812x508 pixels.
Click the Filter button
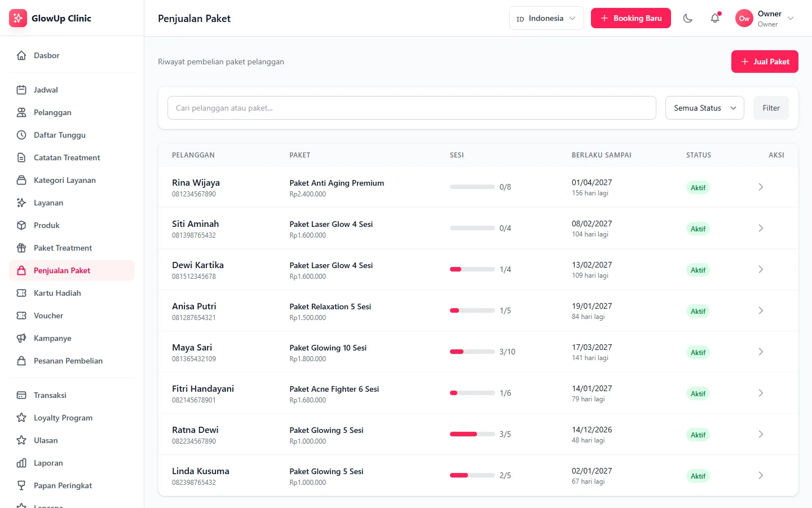pyautogui.click(x=771, y=108)
